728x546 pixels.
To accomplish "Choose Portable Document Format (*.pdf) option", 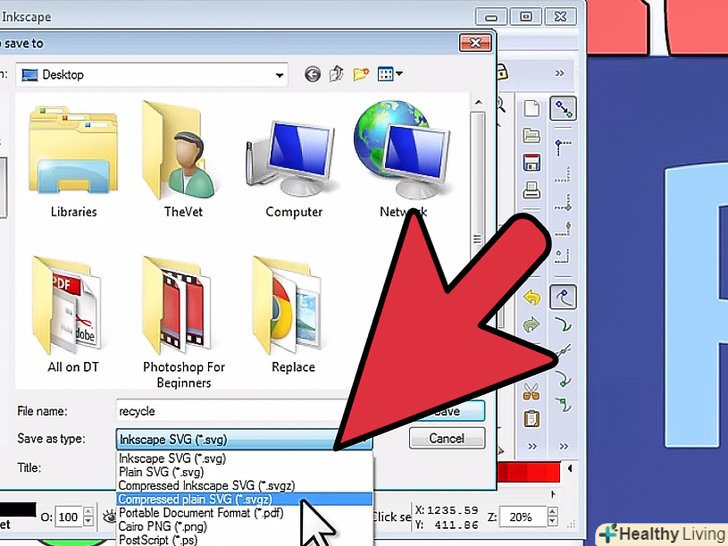I will click(x=244, y=513).
